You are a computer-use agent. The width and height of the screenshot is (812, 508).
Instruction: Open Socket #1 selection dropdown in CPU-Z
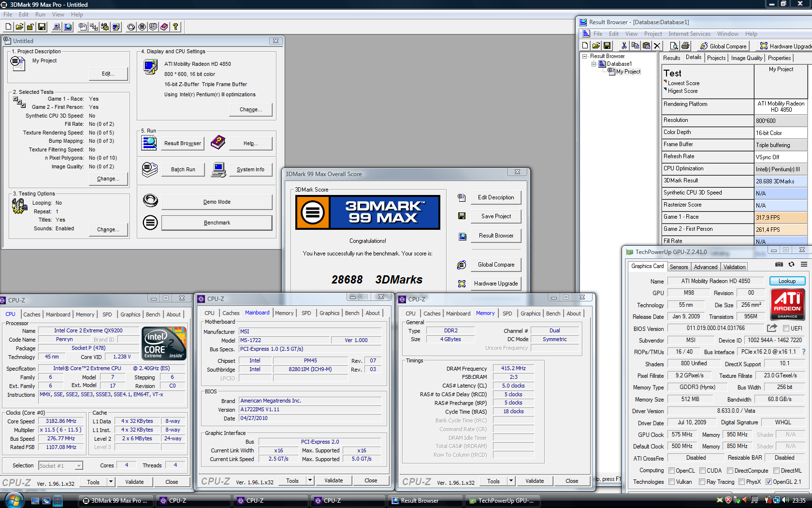[79, 466]
